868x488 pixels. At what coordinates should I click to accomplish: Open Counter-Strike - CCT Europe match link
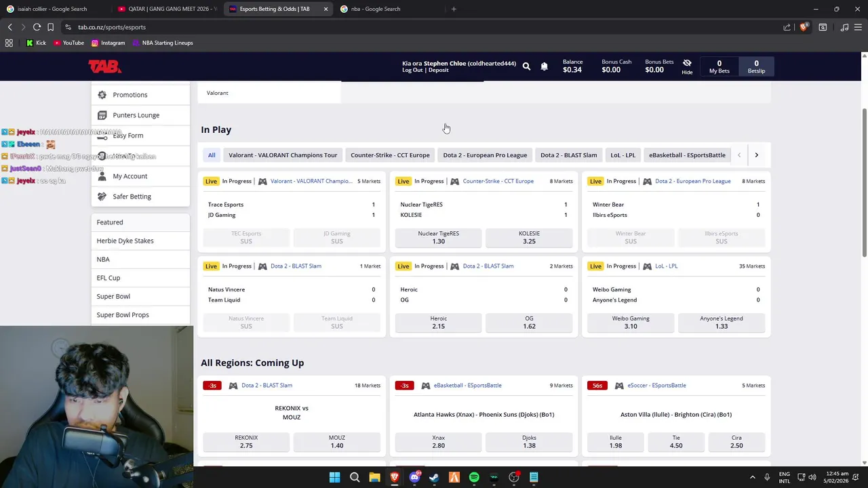(498, 181)
